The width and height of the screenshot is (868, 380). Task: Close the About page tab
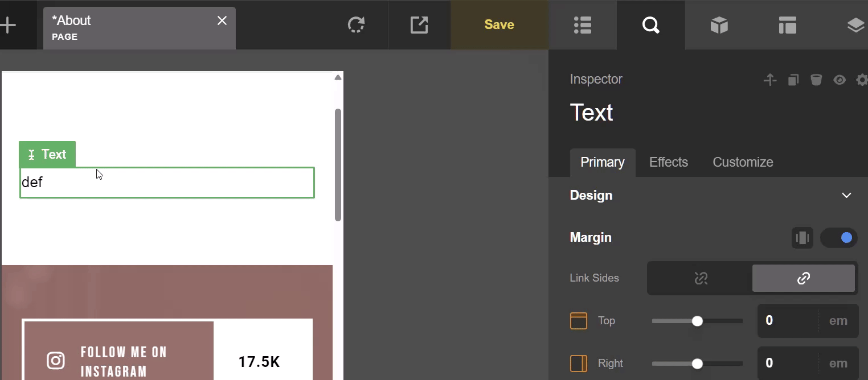[222, 21]
